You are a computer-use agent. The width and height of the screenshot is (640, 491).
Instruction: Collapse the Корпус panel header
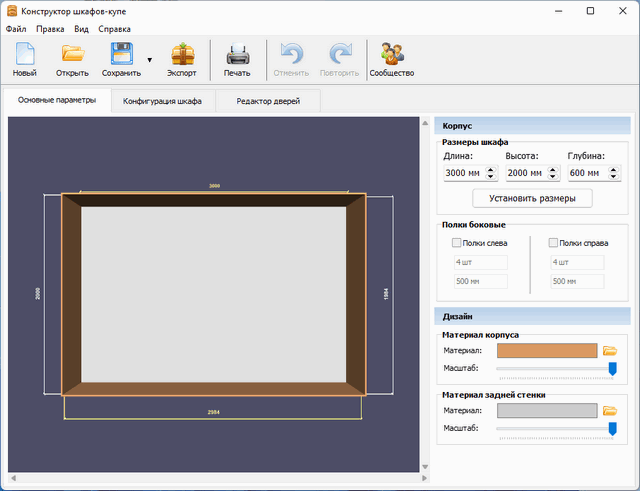coord(532,126)
